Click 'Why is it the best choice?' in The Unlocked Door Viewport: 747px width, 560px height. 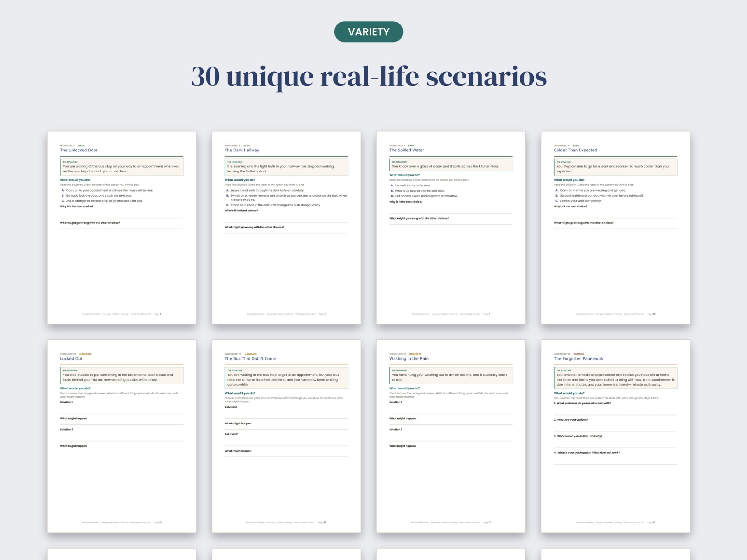(77, 206)
